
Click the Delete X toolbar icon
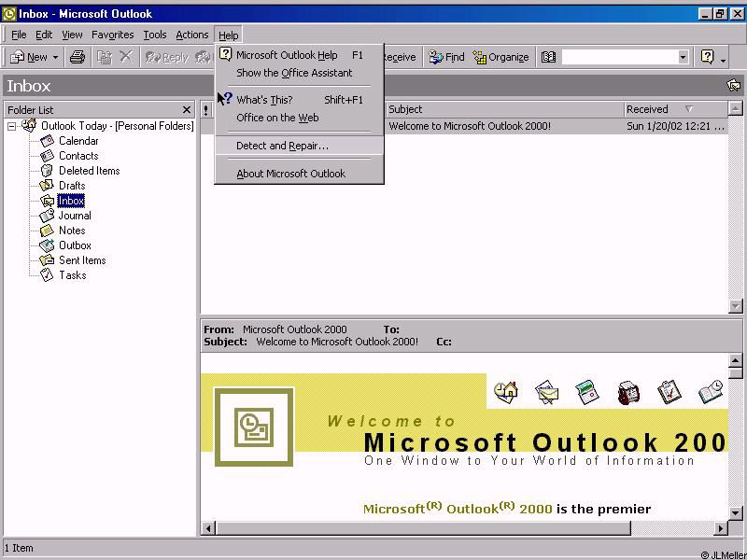[x=126, y=57]
